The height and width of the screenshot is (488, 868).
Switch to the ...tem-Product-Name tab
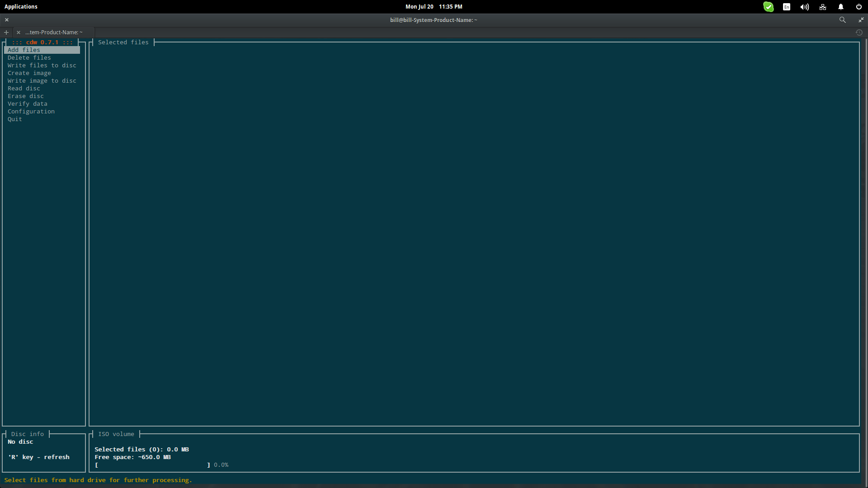coord(54,33)
